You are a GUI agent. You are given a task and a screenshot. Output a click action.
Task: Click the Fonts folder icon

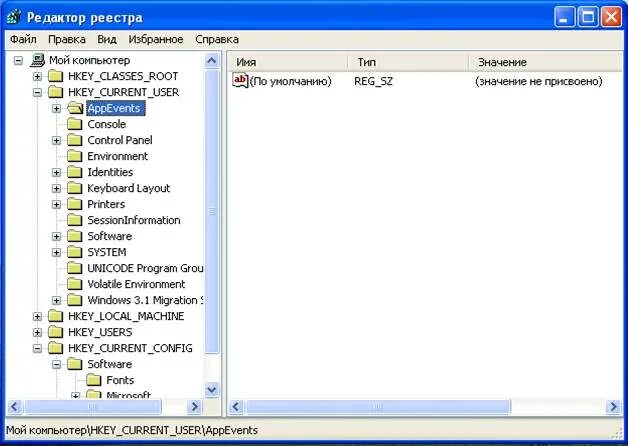94,380
